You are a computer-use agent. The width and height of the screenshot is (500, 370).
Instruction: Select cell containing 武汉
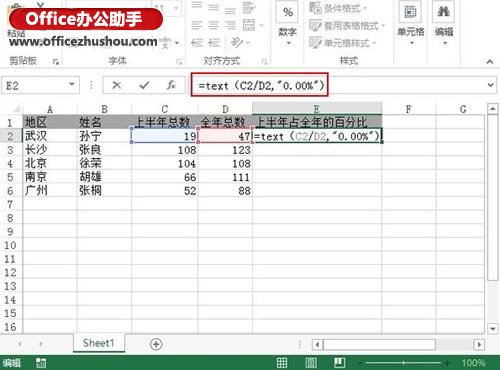(x=50, y=136)
